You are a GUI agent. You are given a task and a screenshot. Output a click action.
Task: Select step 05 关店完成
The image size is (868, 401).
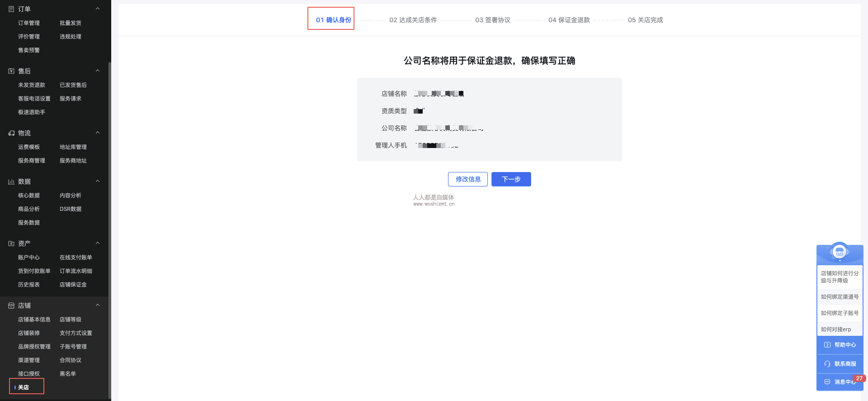point(645,20)
